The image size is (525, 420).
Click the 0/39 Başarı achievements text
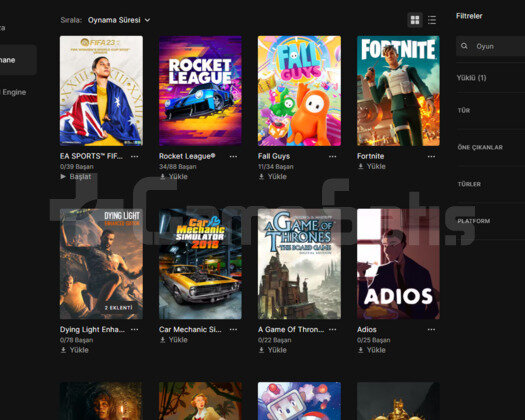tap(77, 167)
